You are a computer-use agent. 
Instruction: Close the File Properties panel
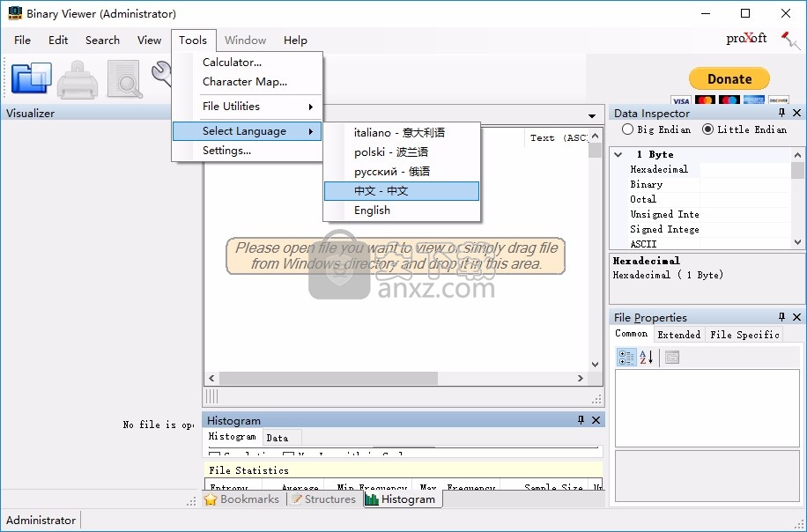[796, 317]
